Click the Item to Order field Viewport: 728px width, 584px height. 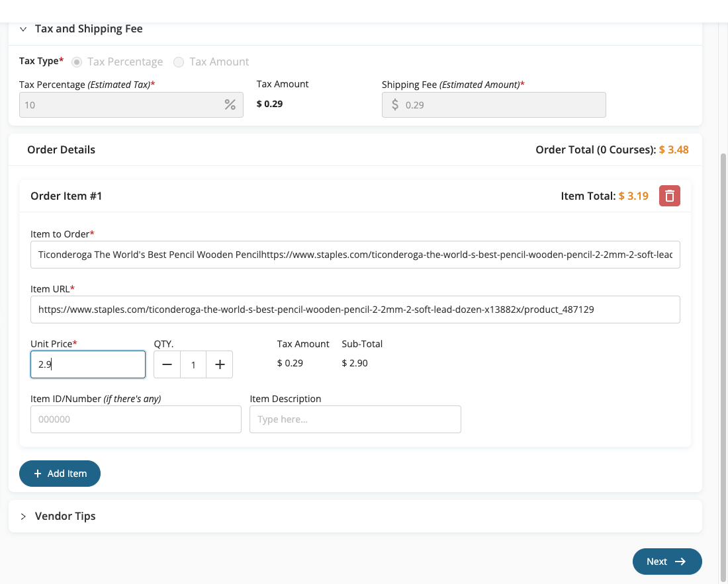tap(355, 255)
